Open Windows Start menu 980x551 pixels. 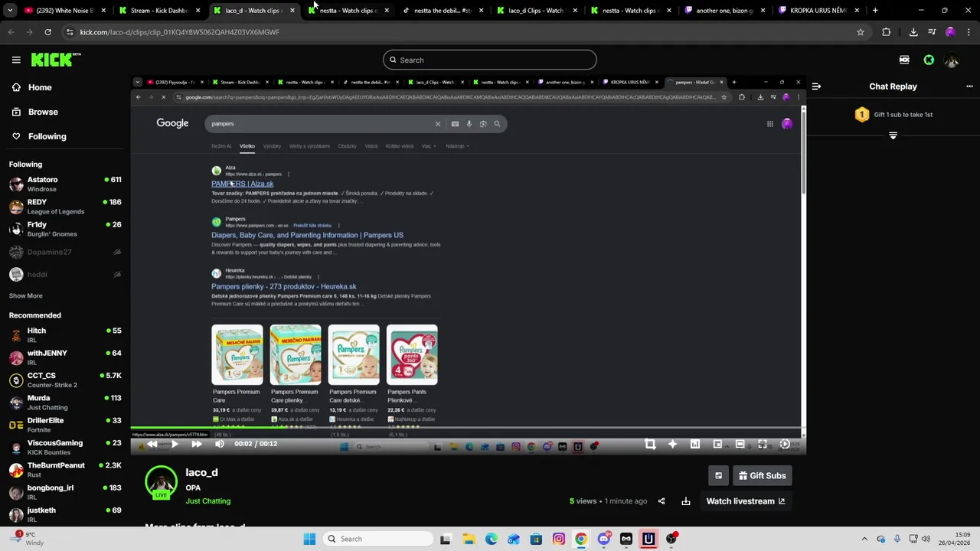pyautogui.click(x=309, y=539)
